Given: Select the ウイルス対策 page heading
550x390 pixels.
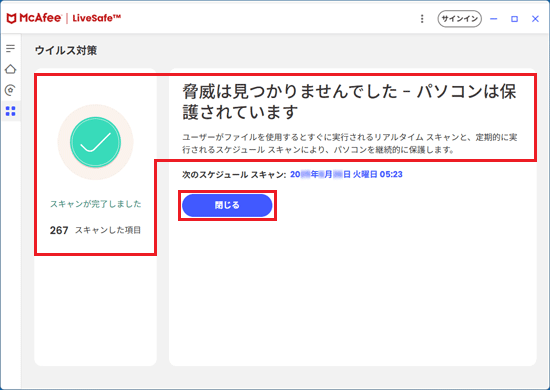Looking at the screenshot, I should [66, 51].
